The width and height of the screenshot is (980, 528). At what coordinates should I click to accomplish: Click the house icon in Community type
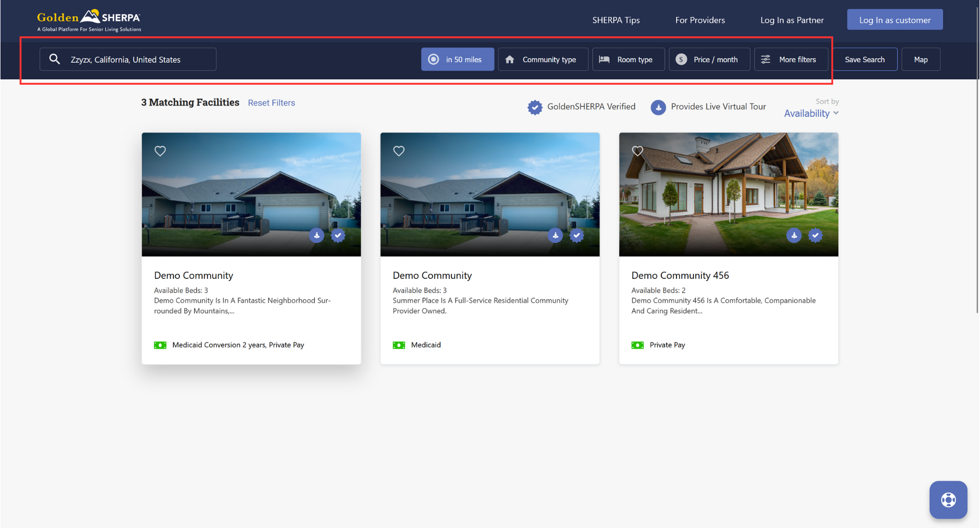point(510,59)
